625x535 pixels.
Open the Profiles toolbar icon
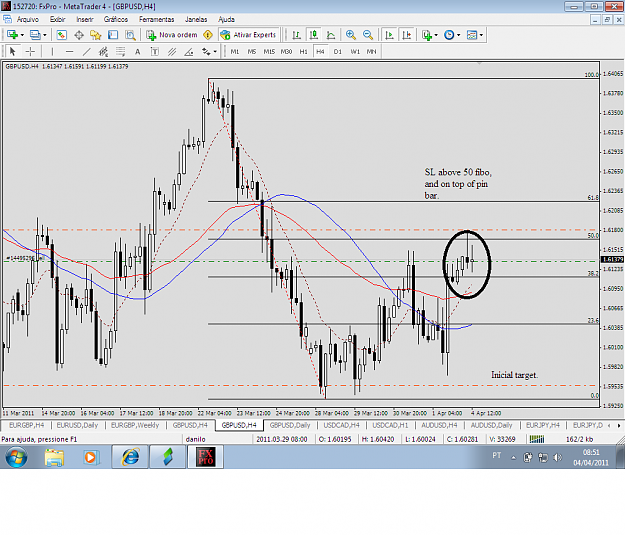(x=35, y=35)
